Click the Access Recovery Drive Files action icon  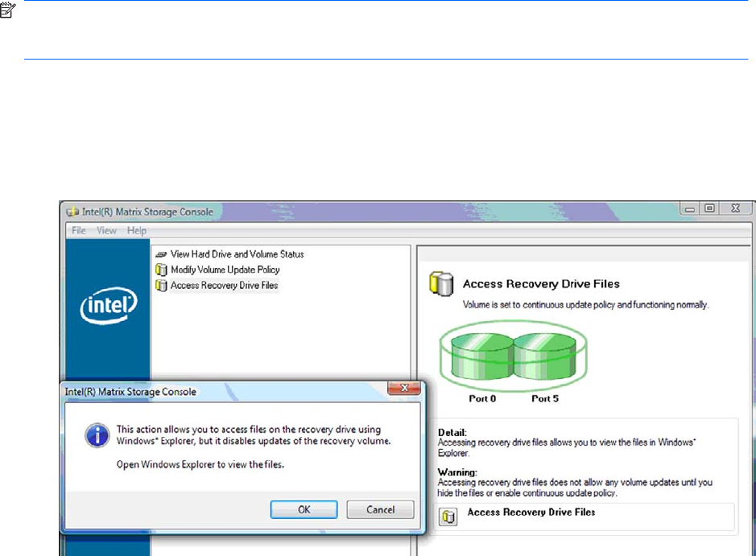click(x=448, y=517)
